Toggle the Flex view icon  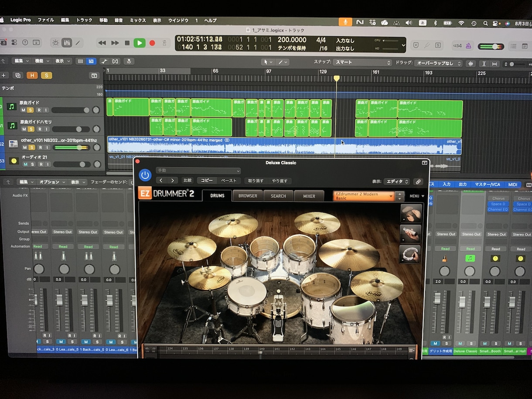point(115,61)
